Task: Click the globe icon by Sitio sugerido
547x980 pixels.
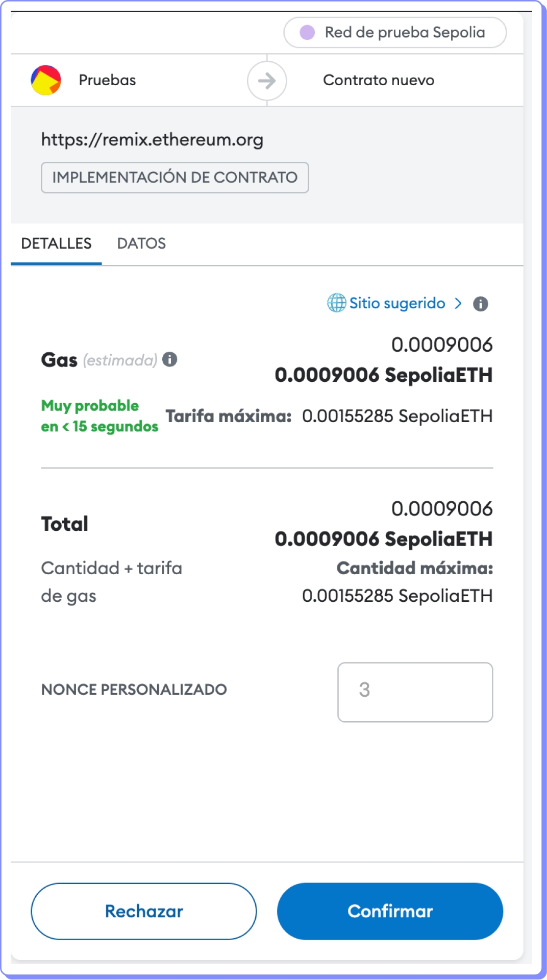Action: coord(336,303)
